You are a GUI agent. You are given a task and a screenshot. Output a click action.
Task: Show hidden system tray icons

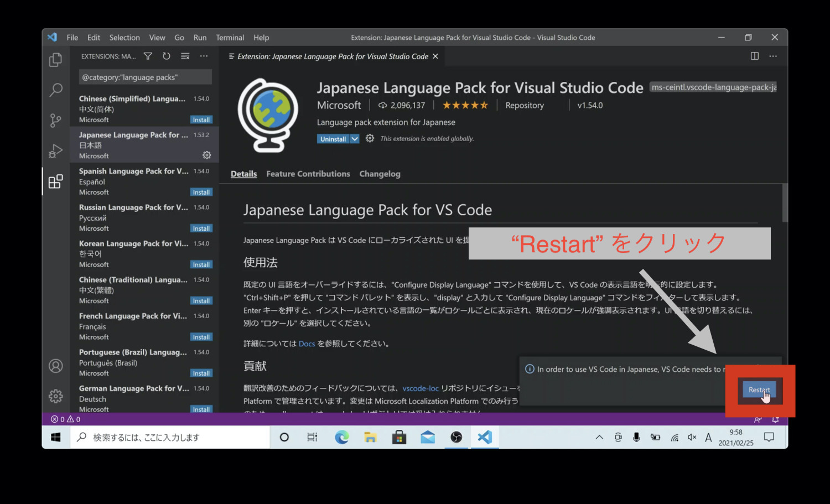click(x=599, y=437)
